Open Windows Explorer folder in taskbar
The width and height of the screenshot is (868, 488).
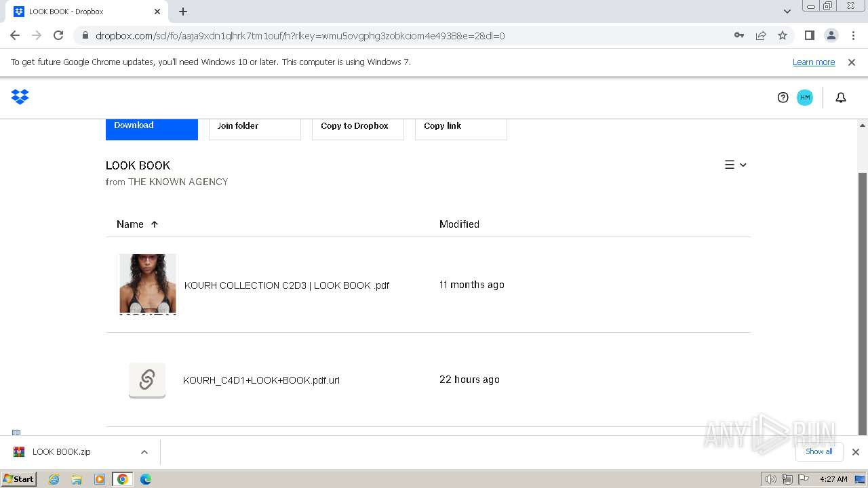tap(77, 479)
